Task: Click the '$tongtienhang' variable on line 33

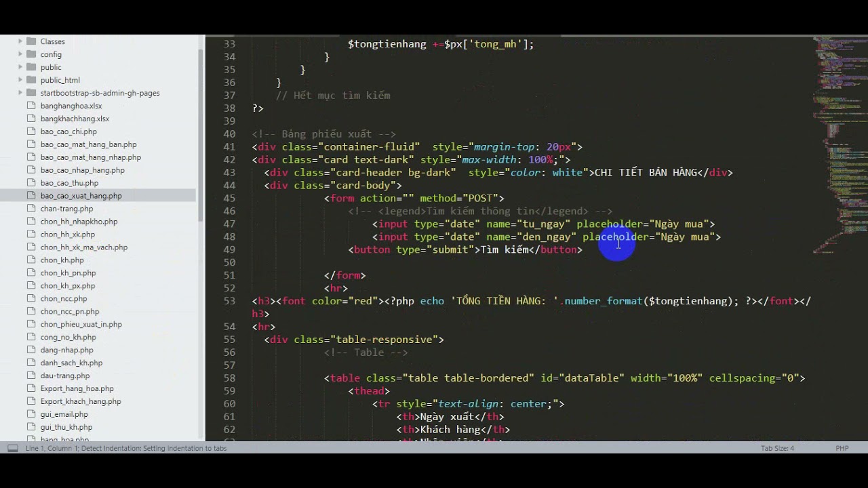Action: pyautogui.click(x=387, y=44)
